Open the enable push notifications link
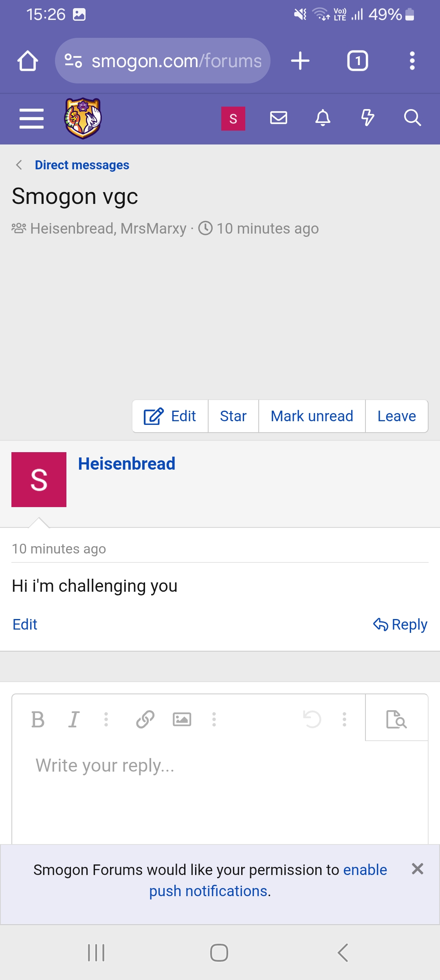The width and height of the screenshot is (440, 980). pos(268,880)
